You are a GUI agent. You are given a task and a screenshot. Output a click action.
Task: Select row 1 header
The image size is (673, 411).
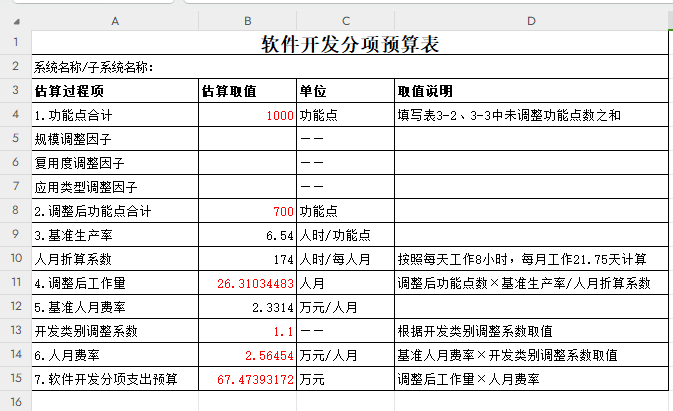(x=15, y=42)
